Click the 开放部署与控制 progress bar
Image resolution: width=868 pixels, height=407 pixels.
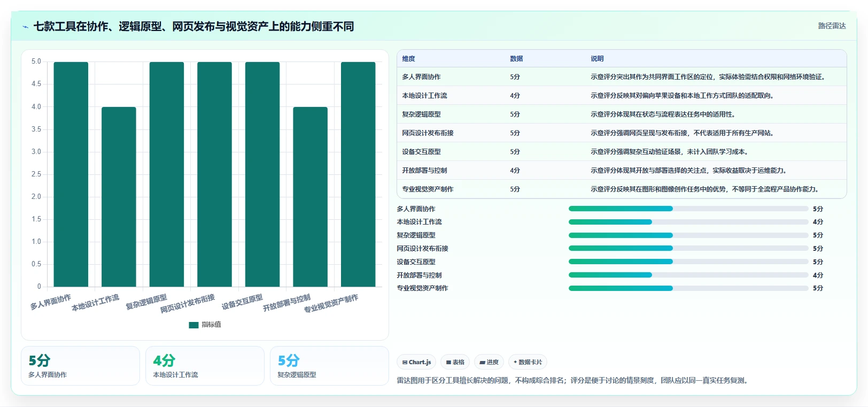click(x=688, y=275)
